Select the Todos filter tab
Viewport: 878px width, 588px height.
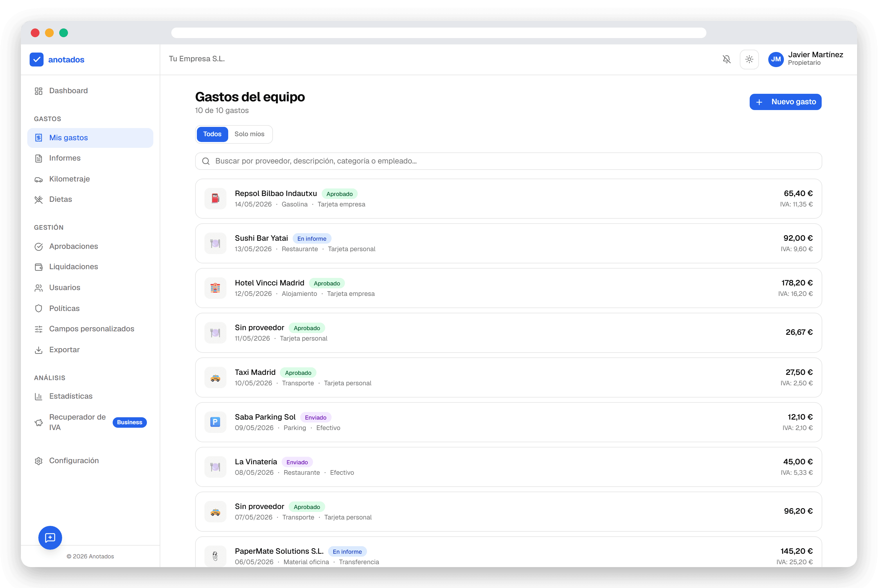point(212,134)
